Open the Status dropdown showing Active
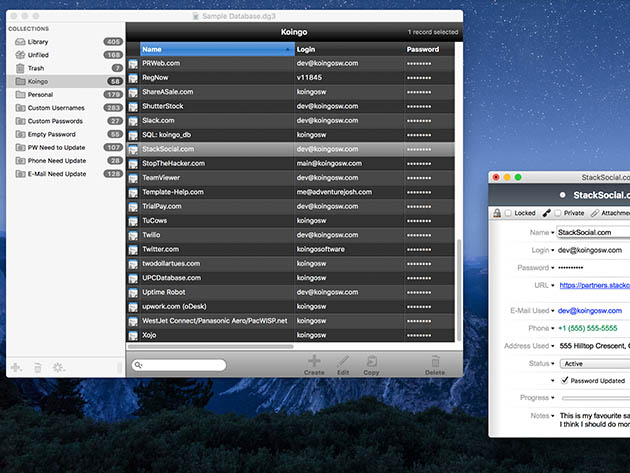630x473 pixels. pyautogui.click(x=595, y=364)
